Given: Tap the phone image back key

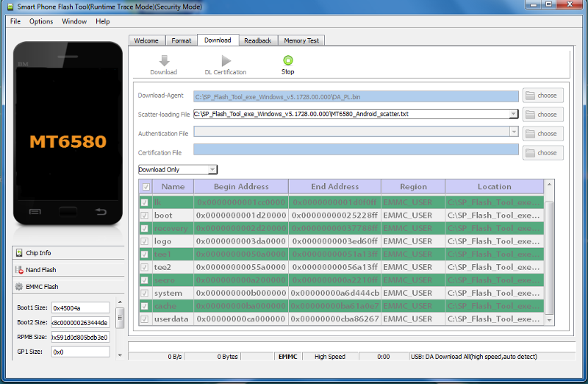Looking at the screenshot, I should tap(101, 212).
